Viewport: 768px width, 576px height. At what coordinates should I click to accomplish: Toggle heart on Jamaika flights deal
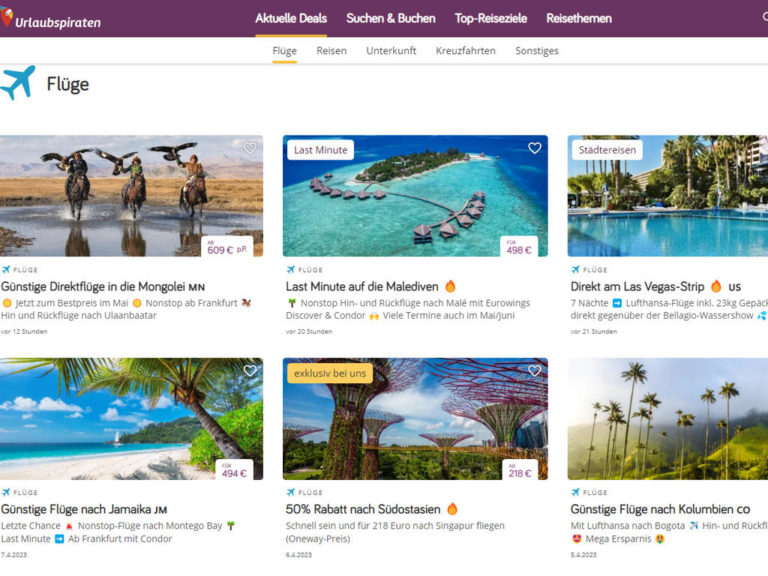(x=250, y=371)
